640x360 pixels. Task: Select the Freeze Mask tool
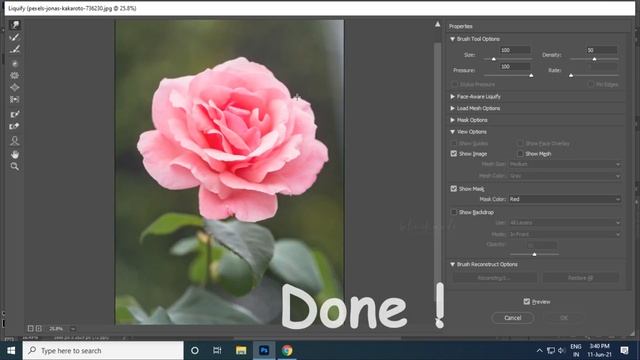(x=15, y=114)
